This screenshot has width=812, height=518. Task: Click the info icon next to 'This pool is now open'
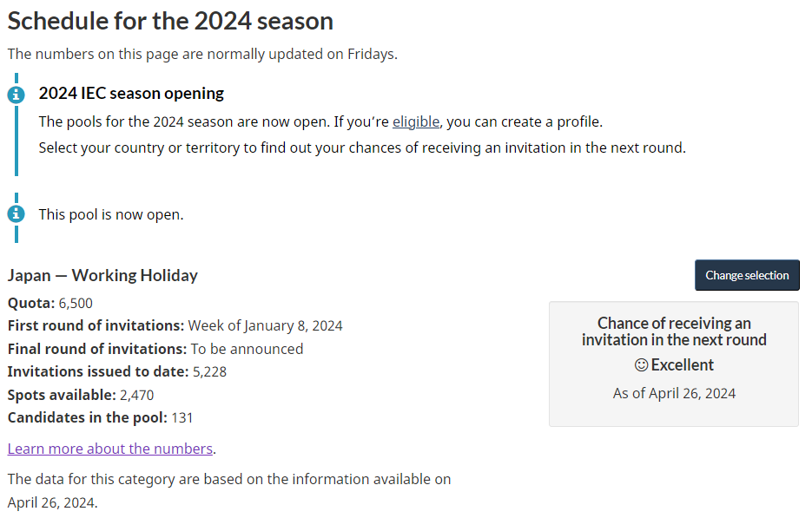tap(16, 213)
